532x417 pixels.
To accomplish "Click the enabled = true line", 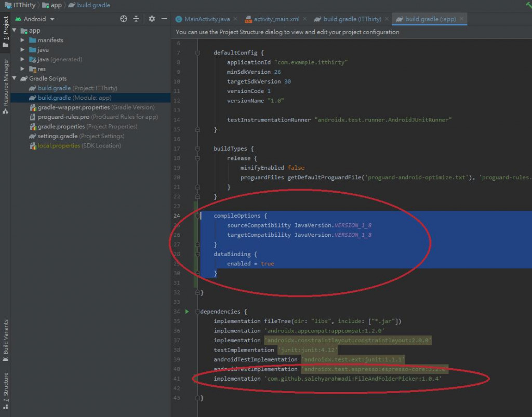I will (250, 264).
